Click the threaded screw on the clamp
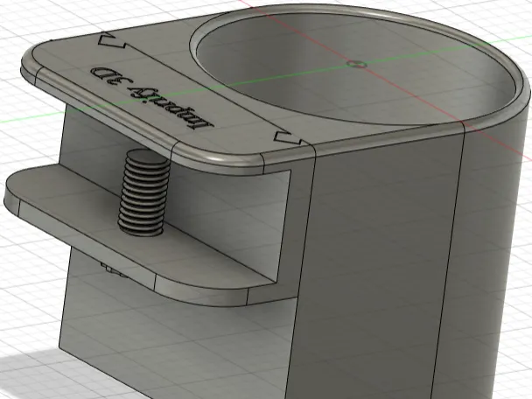 pos(145,192)
